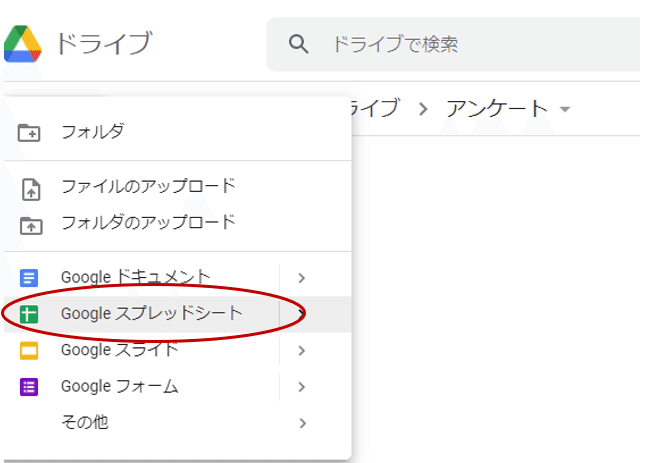
Task: Expand the Google スプレッドシート submenu arrow
Action: (302, 314)
